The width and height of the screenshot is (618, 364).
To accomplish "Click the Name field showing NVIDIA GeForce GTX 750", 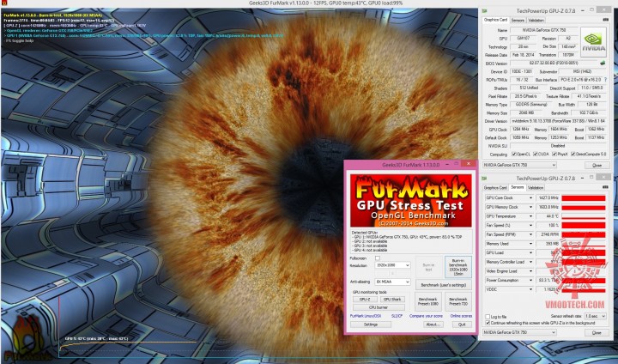I will (543, 30).
